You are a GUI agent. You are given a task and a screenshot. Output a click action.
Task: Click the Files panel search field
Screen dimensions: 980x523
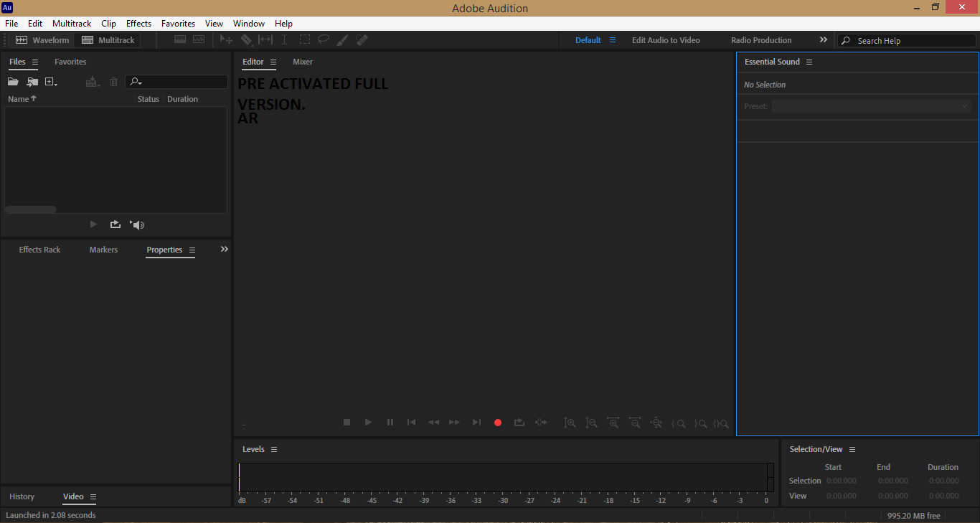(x=176, y=82)
